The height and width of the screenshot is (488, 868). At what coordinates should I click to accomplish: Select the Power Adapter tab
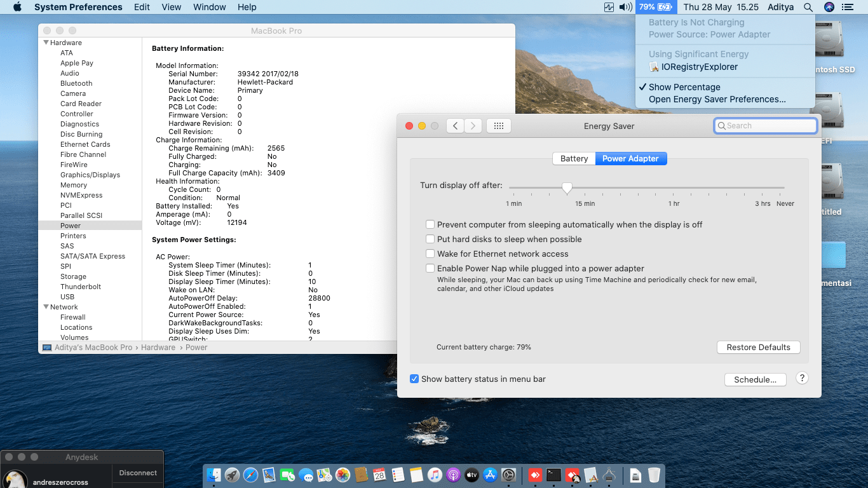click(x=631, y=158)
